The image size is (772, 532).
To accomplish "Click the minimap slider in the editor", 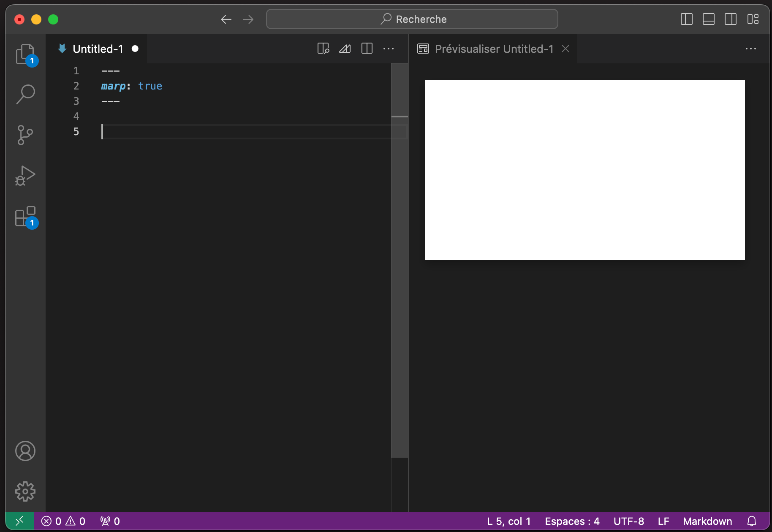I will (400, 261).
